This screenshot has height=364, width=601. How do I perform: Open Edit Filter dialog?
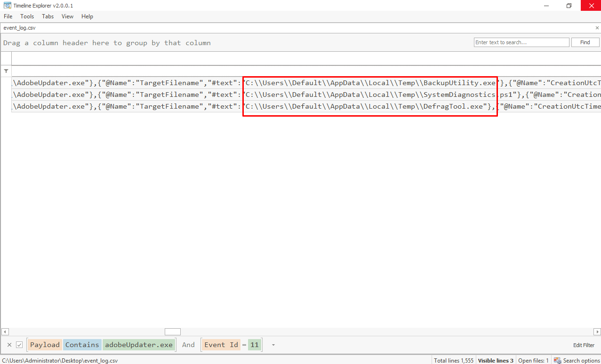click(x=584, y=345)
